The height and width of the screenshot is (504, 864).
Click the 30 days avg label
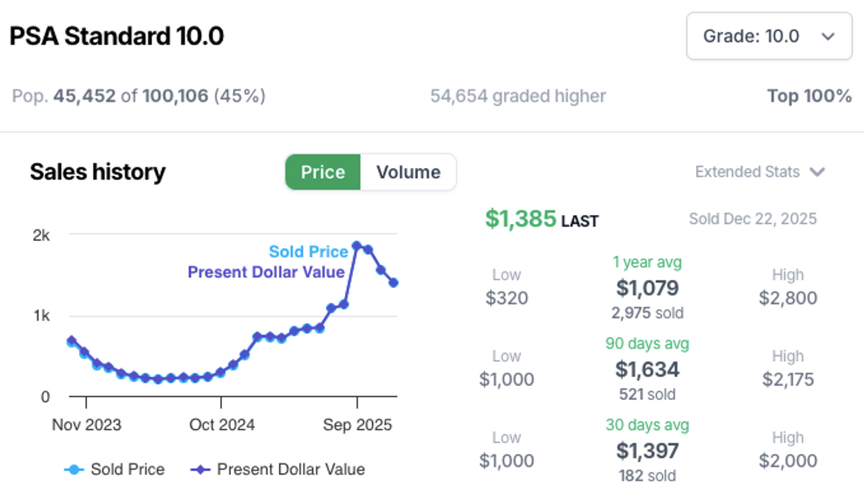(647, 425)
